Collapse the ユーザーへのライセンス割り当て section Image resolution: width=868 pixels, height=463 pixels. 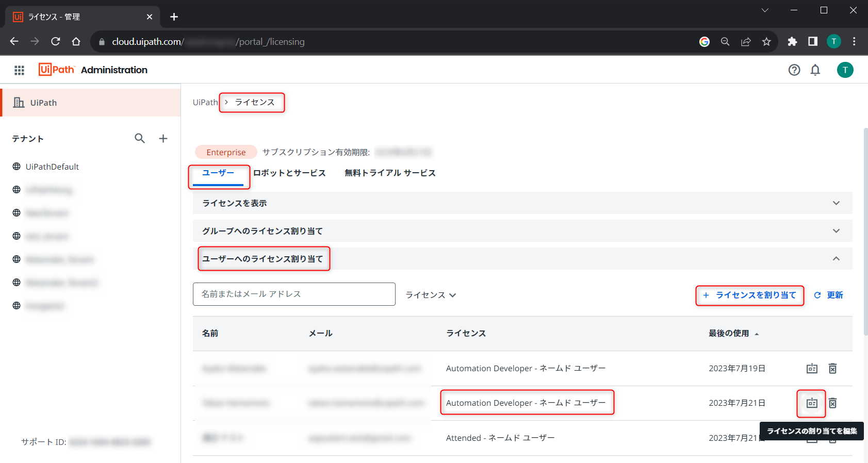(522, 259)
